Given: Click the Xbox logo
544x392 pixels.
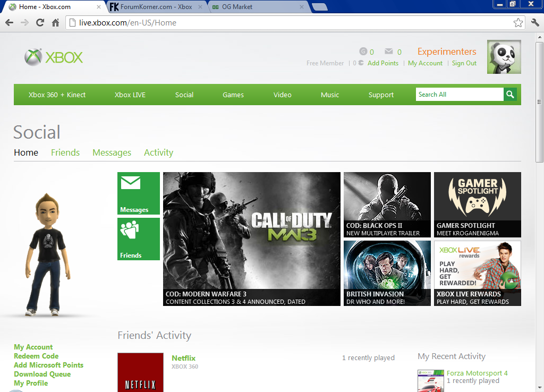Looking at the screenshot, I should click(54, 57).
